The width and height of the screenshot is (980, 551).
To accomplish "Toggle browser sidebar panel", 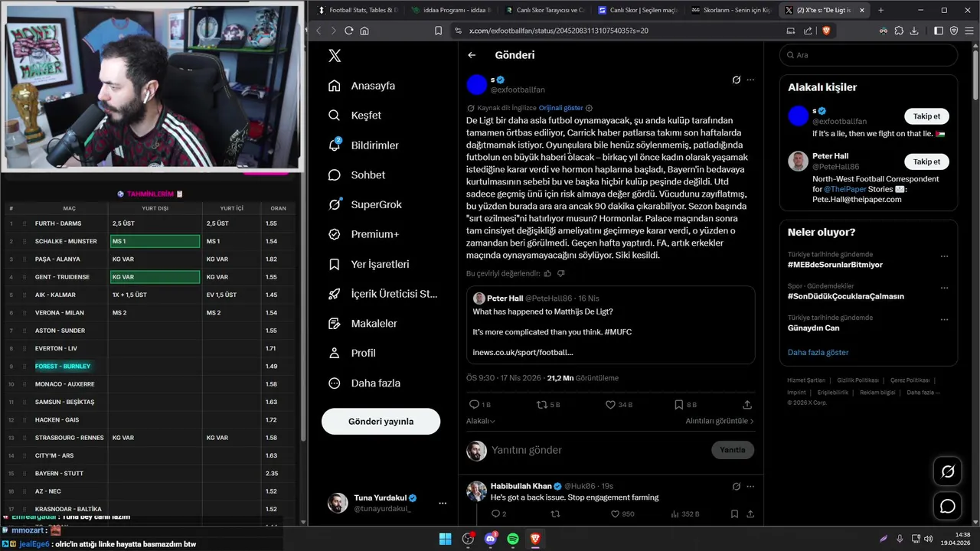I will 939,31.
